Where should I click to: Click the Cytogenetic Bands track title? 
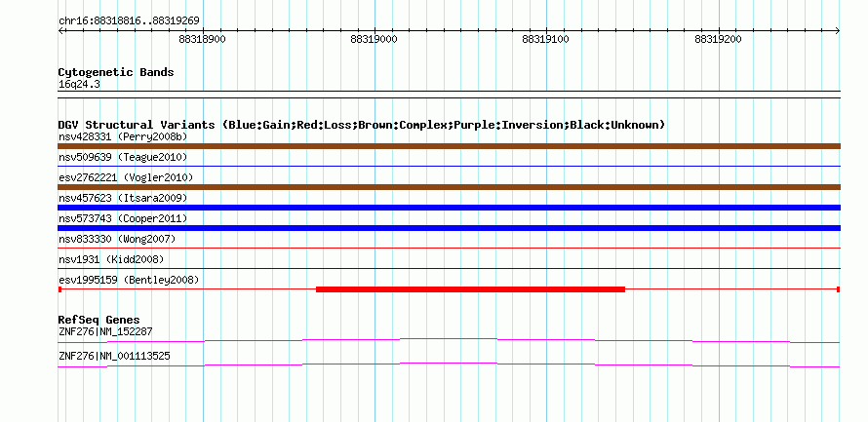(x=116, y=72)
